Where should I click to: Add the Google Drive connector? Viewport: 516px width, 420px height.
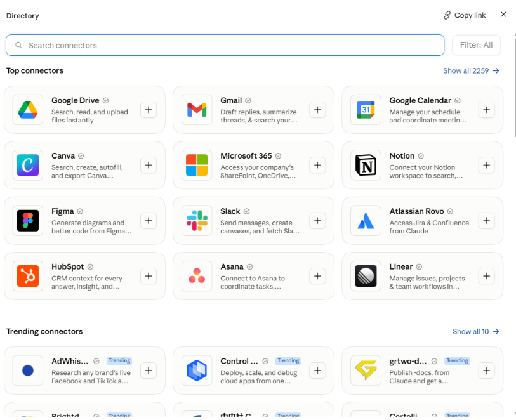[149, 110]
